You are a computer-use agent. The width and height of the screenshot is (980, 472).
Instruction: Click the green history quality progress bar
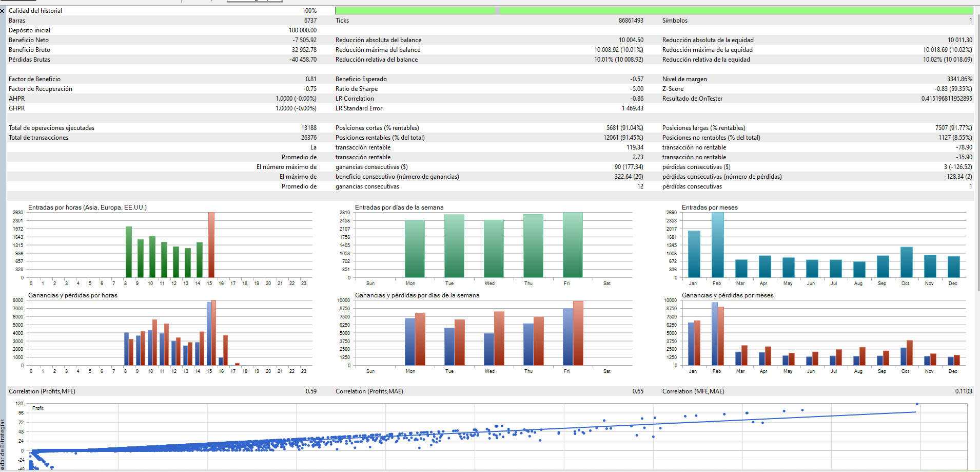[x=653, y=10]
